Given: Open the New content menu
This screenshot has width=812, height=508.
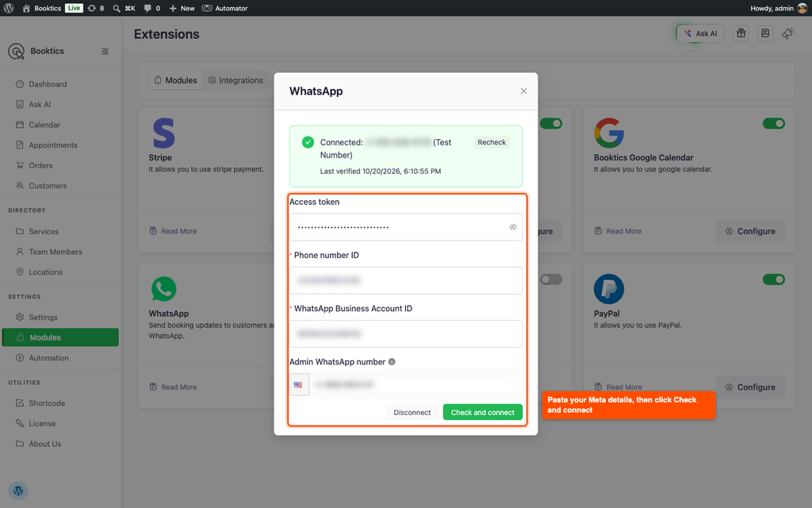Looking at the screenshot, I should [x=182, y=8].
